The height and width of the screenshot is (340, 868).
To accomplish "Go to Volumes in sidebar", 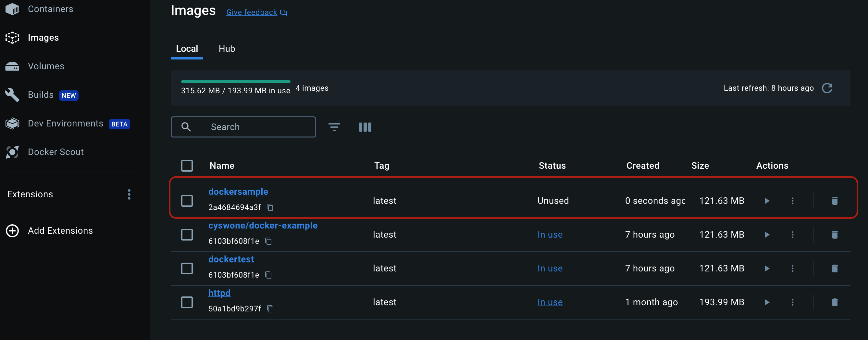I will click(46, 66).
